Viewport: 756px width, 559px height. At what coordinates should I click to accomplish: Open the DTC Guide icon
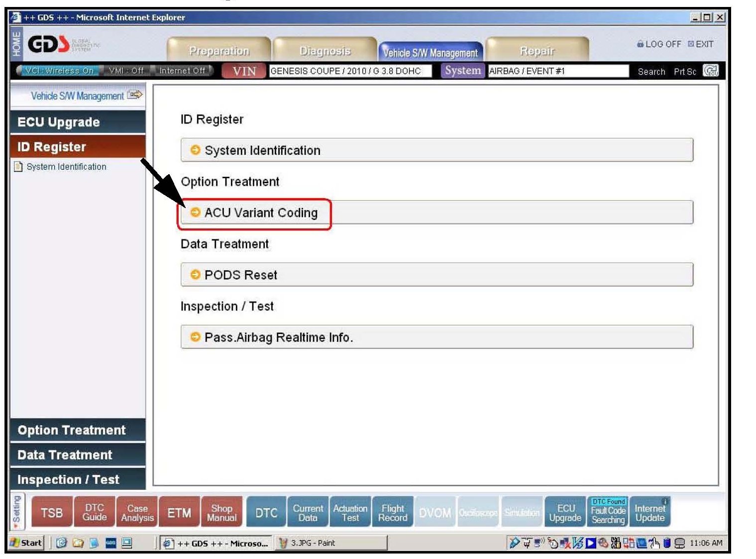(95, 512)
